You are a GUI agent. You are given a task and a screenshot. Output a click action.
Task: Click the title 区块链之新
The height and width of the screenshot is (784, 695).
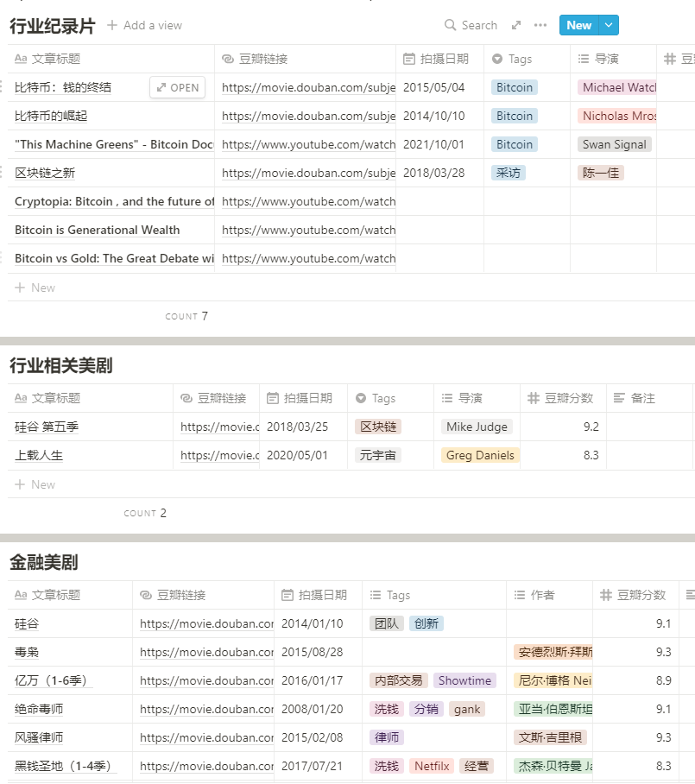tap(45, 173)
